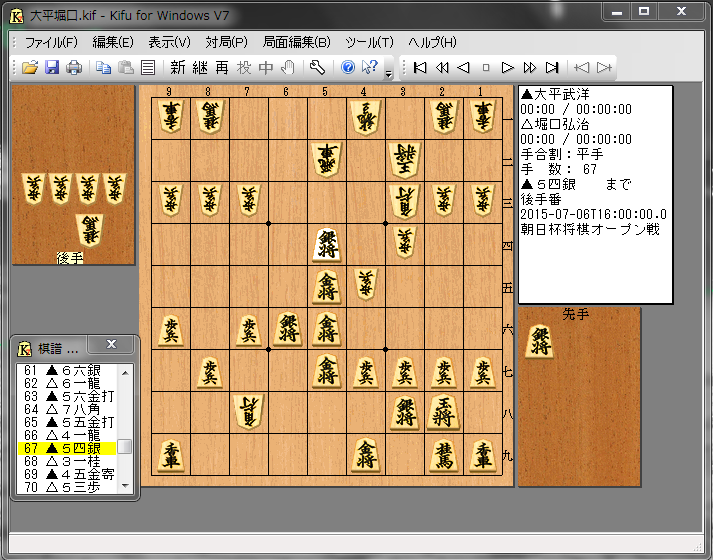The image size is (713, 560).
Task: Step forward one move
Action: 507,68
